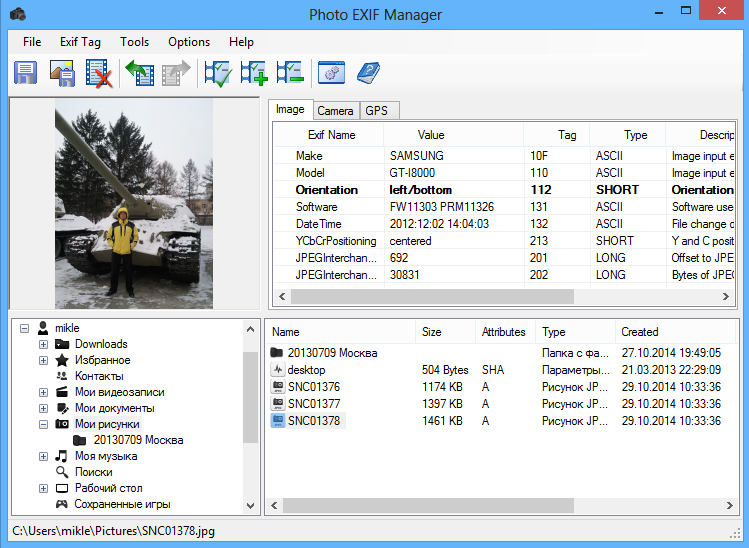Collapse the Мои рисунки tree node

click(43, 424)
